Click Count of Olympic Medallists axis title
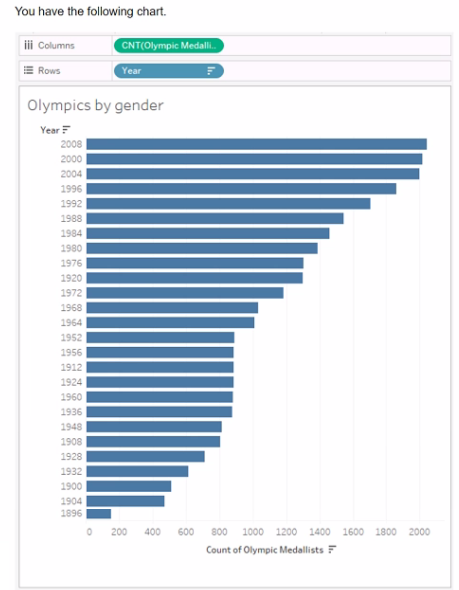 tap(264, 550)
